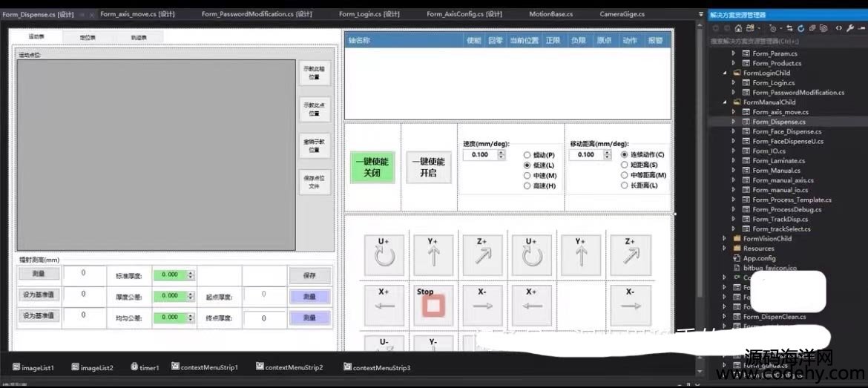Click the 标准厚度 numeric spinner

(x=174, y=275)
